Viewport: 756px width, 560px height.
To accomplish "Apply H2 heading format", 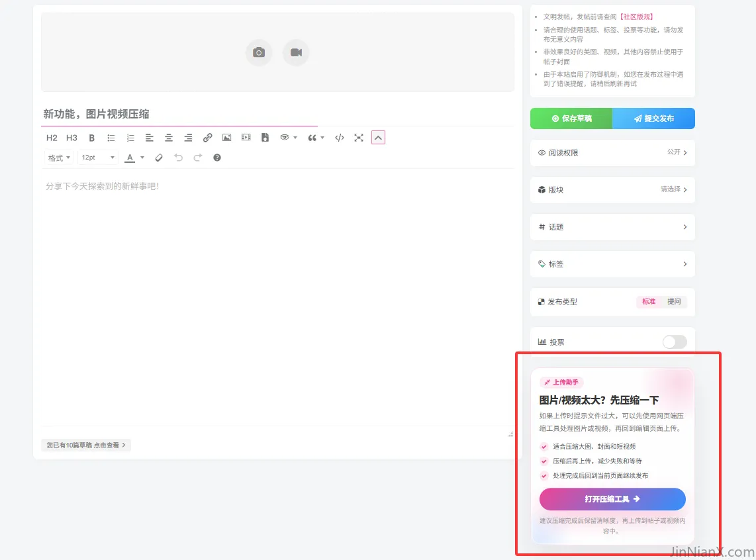I will point(52,138).
